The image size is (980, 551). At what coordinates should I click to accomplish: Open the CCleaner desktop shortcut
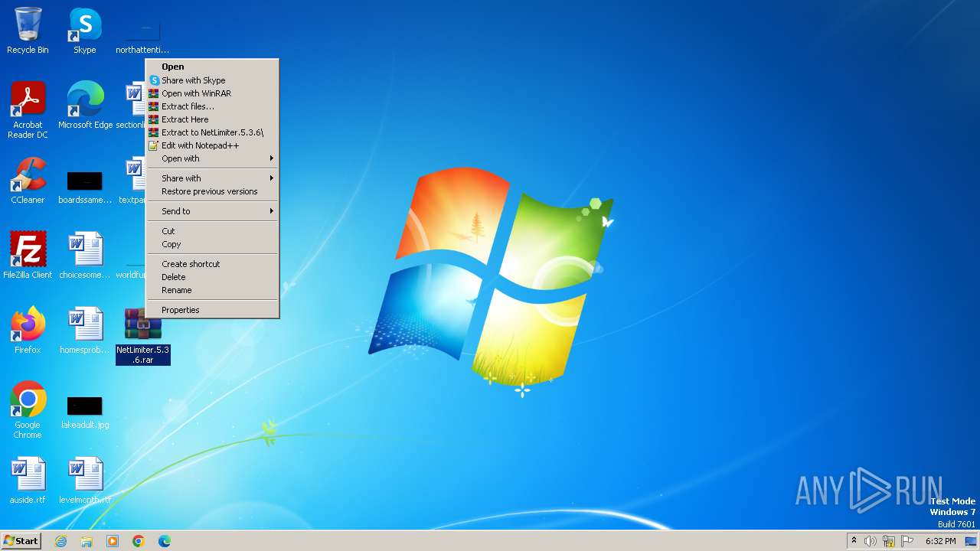28,181
